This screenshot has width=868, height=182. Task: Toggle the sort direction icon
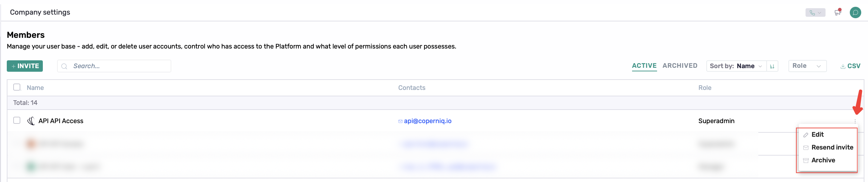tap(772, 66)
